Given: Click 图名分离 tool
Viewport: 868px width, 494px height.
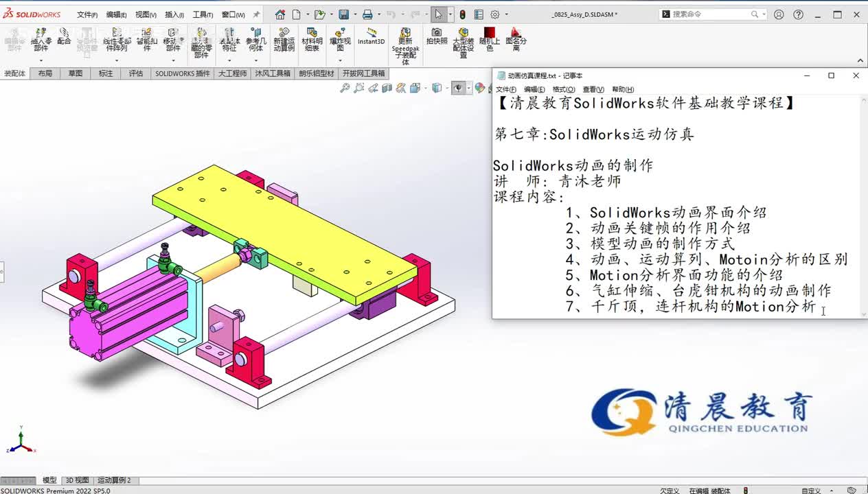Looking at the screenshot, I should tap(516, 40).
